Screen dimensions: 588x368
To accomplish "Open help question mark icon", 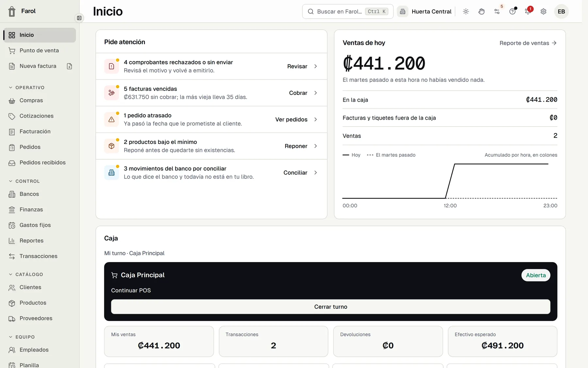I will point(513,11).
